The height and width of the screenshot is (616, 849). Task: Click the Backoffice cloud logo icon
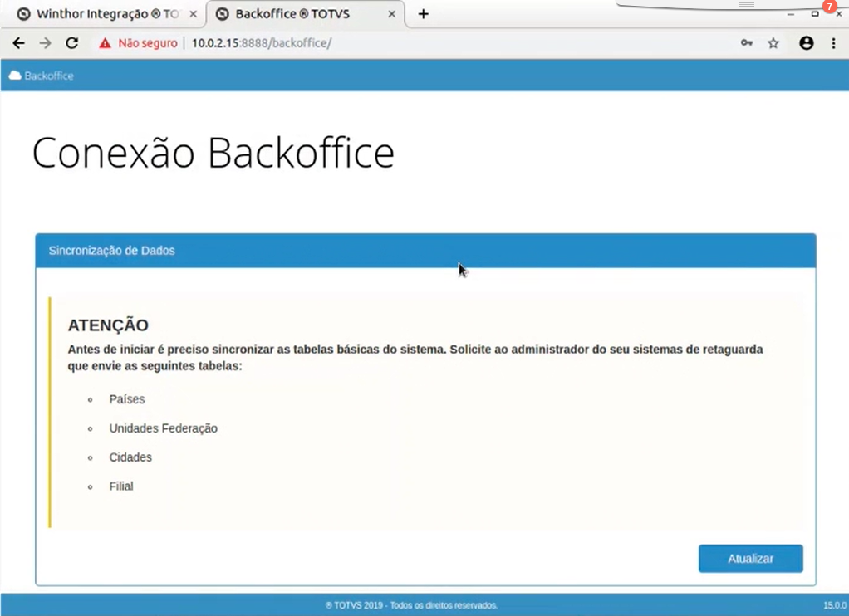click(x=15, y=76)
